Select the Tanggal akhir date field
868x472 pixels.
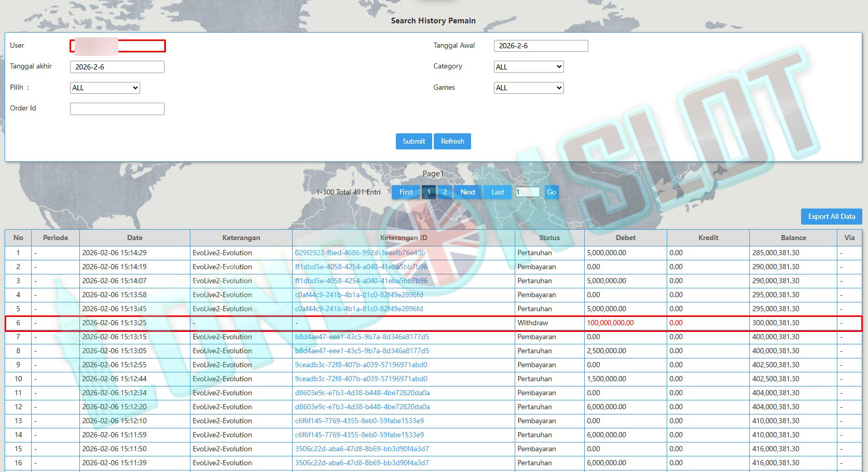coord(117,67)
